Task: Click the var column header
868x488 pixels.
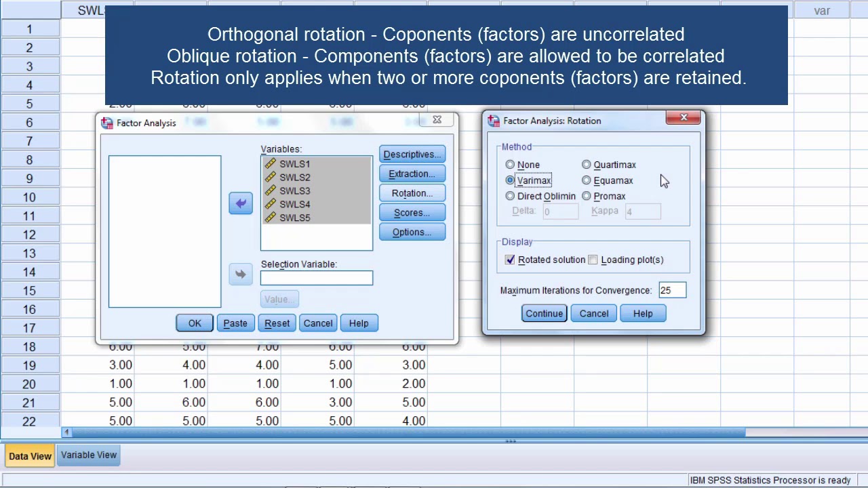Action: (x=822, y=10)
